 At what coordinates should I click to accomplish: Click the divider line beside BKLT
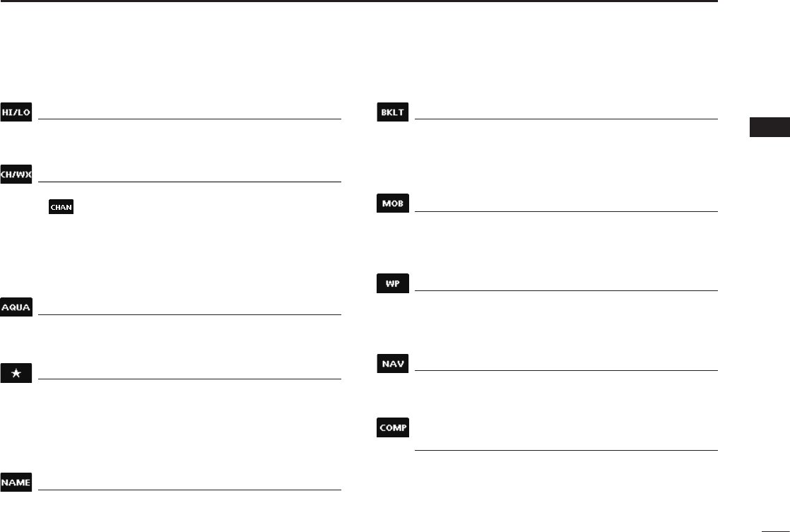(566, 119)
